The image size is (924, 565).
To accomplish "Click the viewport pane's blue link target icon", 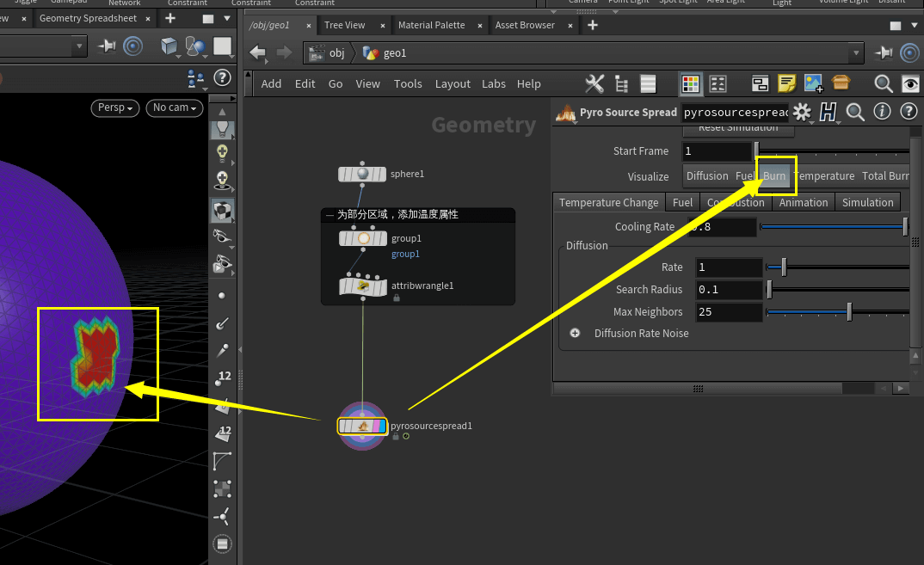I will tap(133, 46).
